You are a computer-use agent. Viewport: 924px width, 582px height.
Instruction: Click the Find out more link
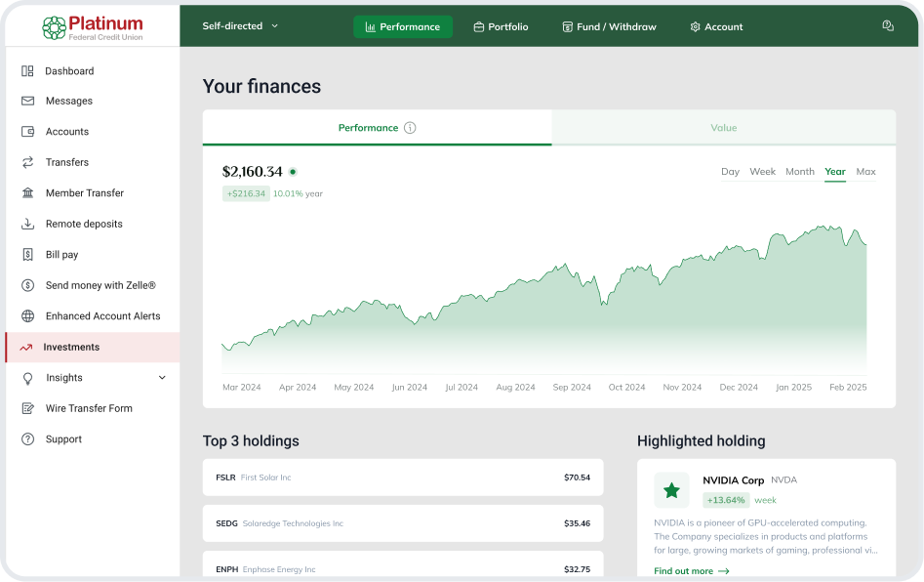[691, 571]
